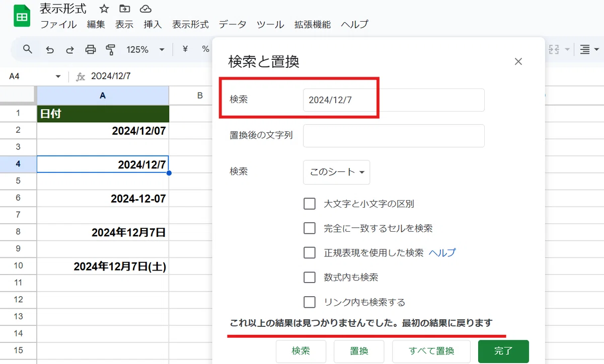Click the move-to-folder icon beside title
604x364 pixels.
point(124,9)
